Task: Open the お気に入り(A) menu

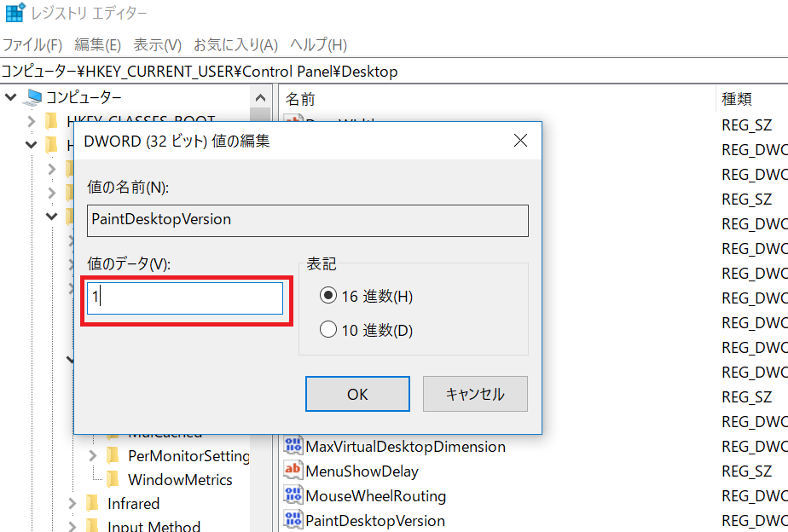Action: click(x=235, y=45)
